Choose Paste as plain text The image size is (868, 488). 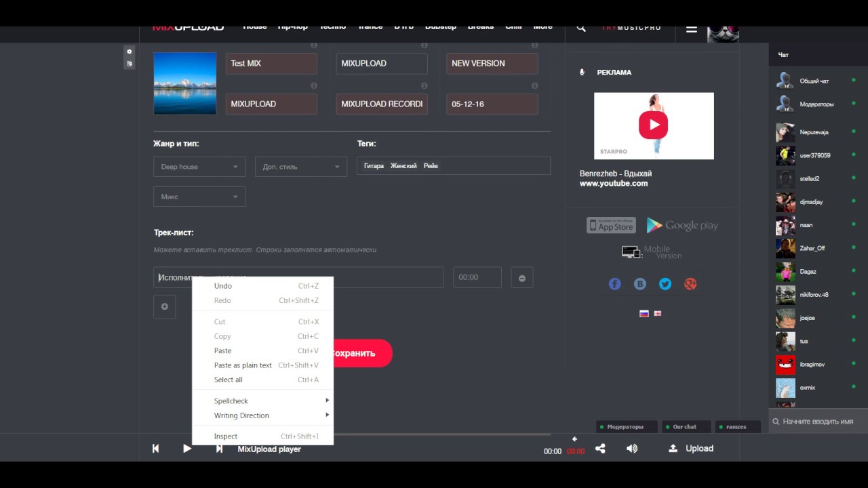click(263, 365)
